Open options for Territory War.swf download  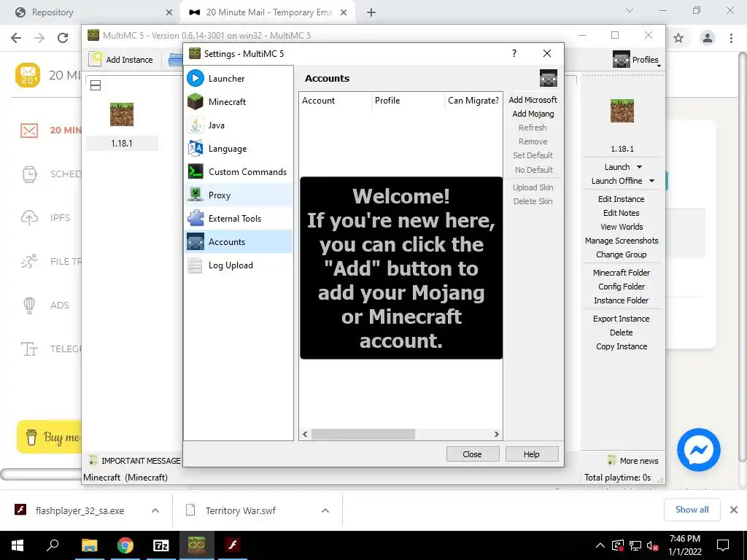(325, 510)
